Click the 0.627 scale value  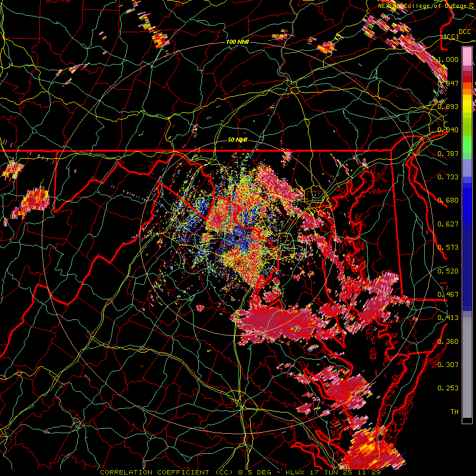(x=448, y=224)
